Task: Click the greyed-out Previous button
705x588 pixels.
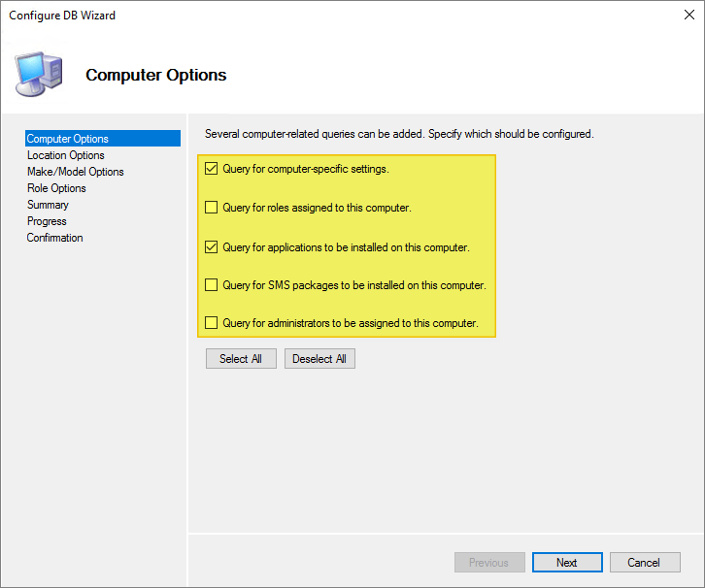Action: tap(489, 563)
